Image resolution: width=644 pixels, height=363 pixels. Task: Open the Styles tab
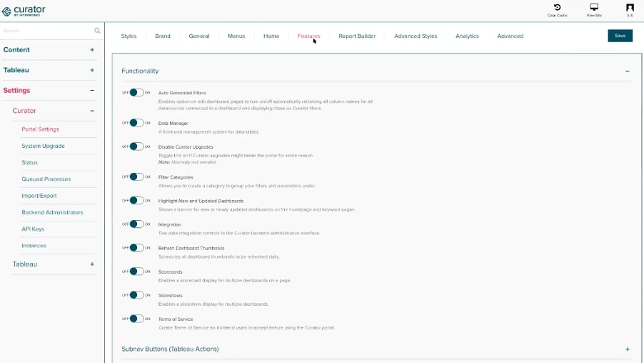click(129, 36)
